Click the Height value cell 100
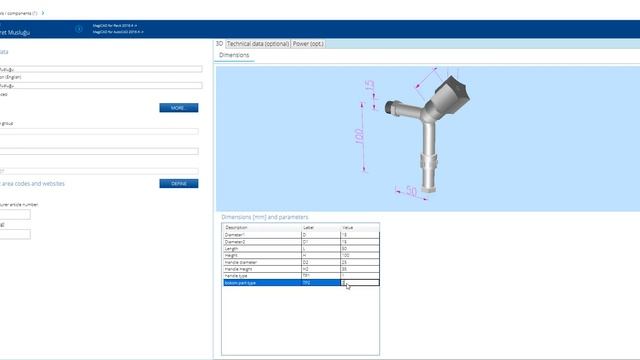This screenshot has width=640, height=360. 360,256
